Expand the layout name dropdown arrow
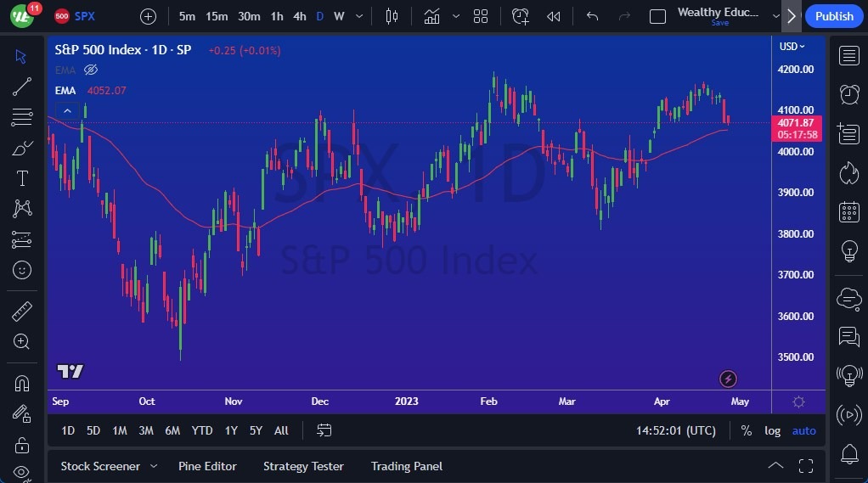Viewport: 868px width, 483px height. pos(775,17)
